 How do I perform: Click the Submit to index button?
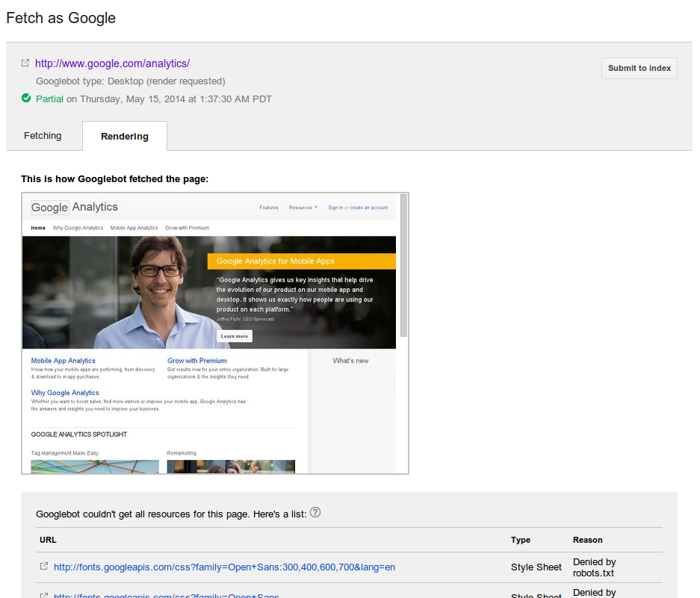click(x=639, y=68)
